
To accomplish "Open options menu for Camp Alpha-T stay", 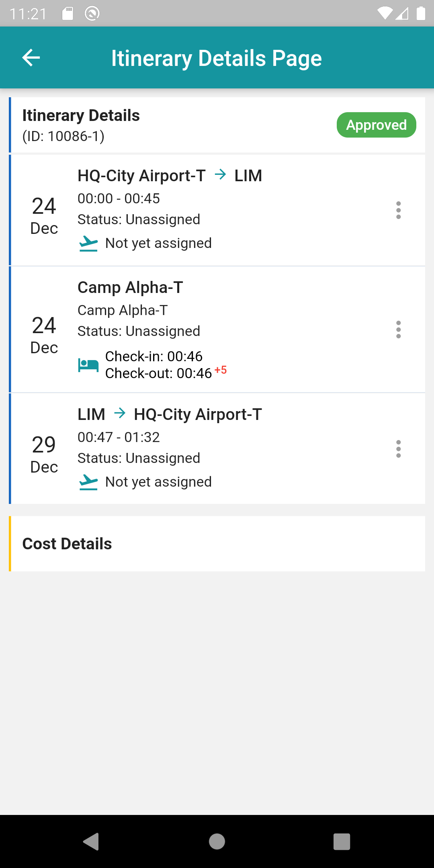I will (x=398, y=330).
